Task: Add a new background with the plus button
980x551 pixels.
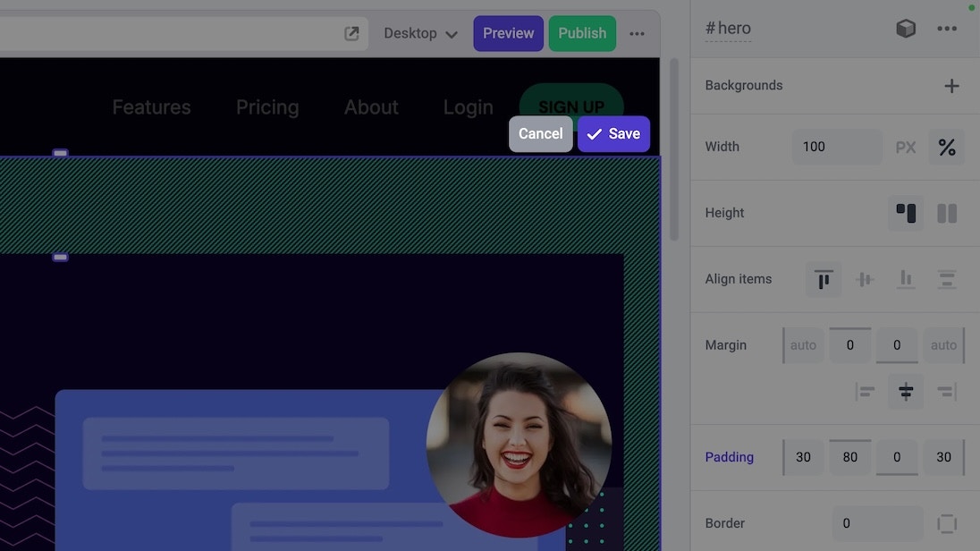Action: (x=951, y=85)
